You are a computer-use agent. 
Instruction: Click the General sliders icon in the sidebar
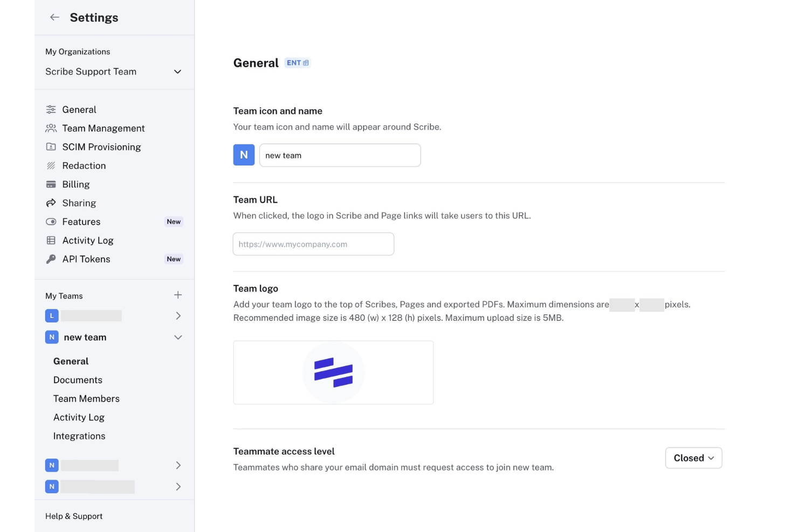[51, 109]
